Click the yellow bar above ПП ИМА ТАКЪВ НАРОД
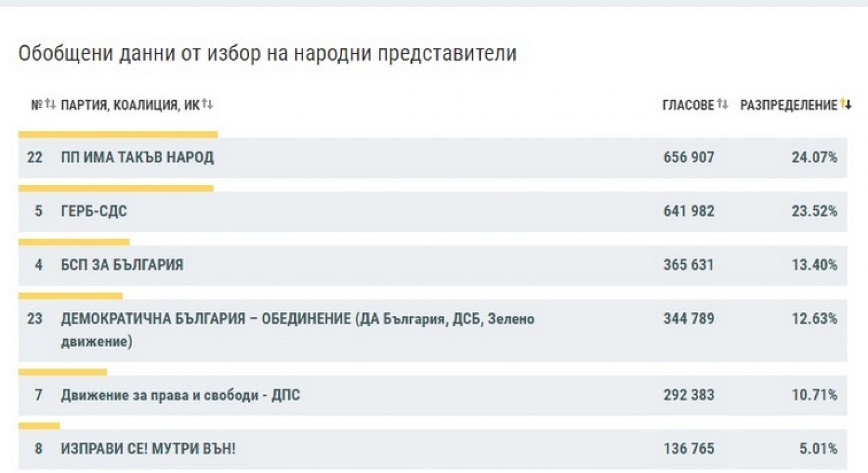868x473 pixels. (x=118, y=134)
